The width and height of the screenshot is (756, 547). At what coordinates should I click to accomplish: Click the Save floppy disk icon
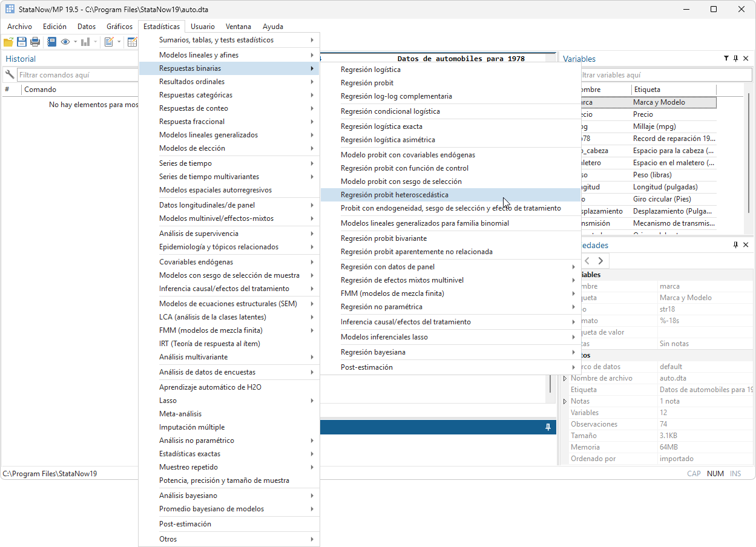point(22,42)
